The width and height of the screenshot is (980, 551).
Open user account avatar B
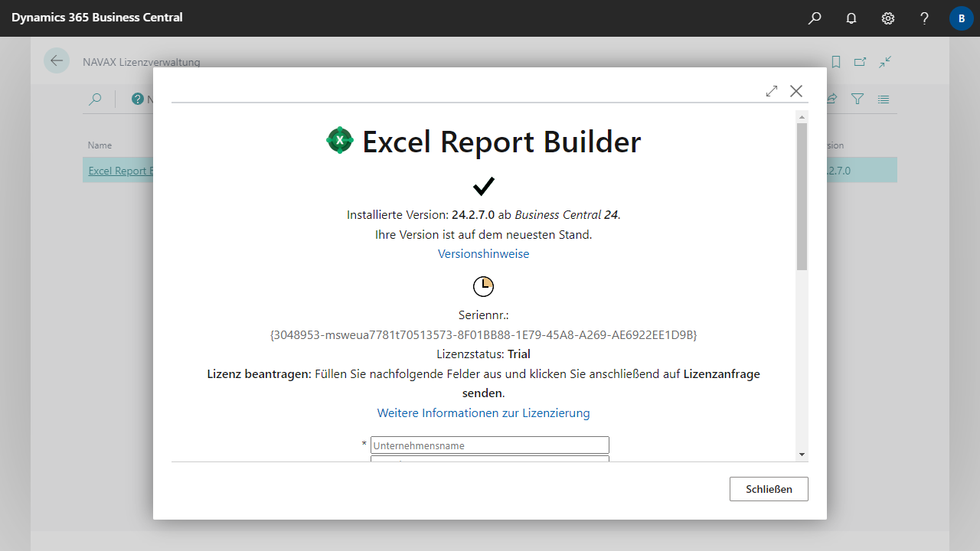pos(962,18)
